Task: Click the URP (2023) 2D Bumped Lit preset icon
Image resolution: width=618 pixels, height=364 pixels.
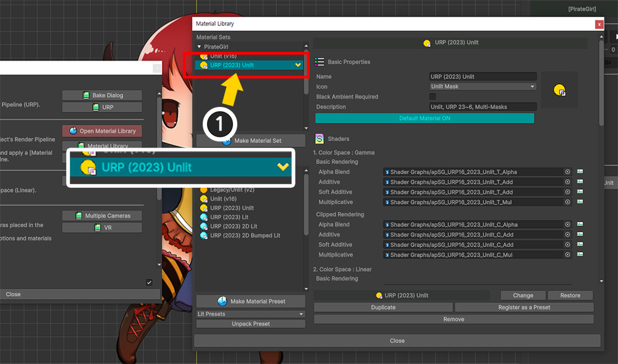Action: (204, 235)
